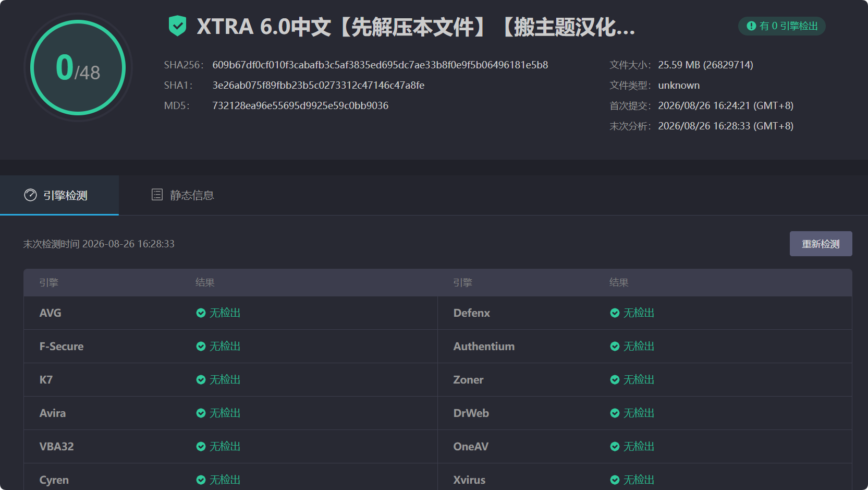Click the Defenx engine name
This screenshot has height=490, width=868.
pyautogui.click(x=472, y=313)
